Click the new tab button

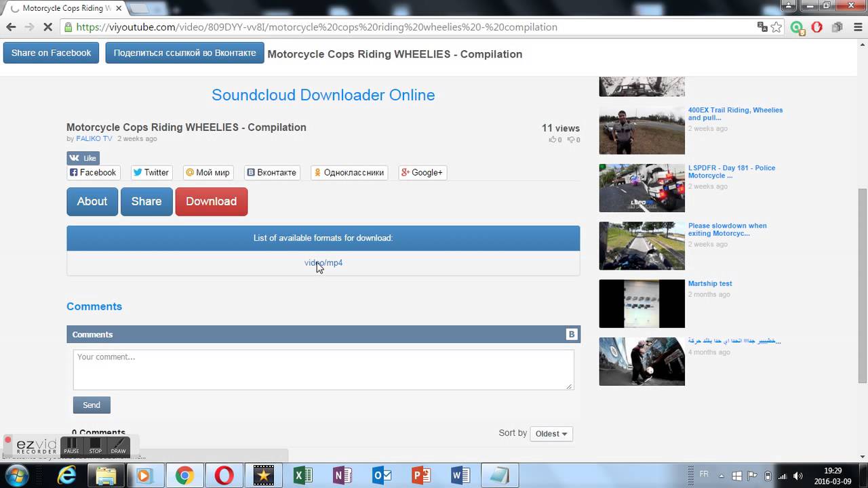[x=138, y=9]
